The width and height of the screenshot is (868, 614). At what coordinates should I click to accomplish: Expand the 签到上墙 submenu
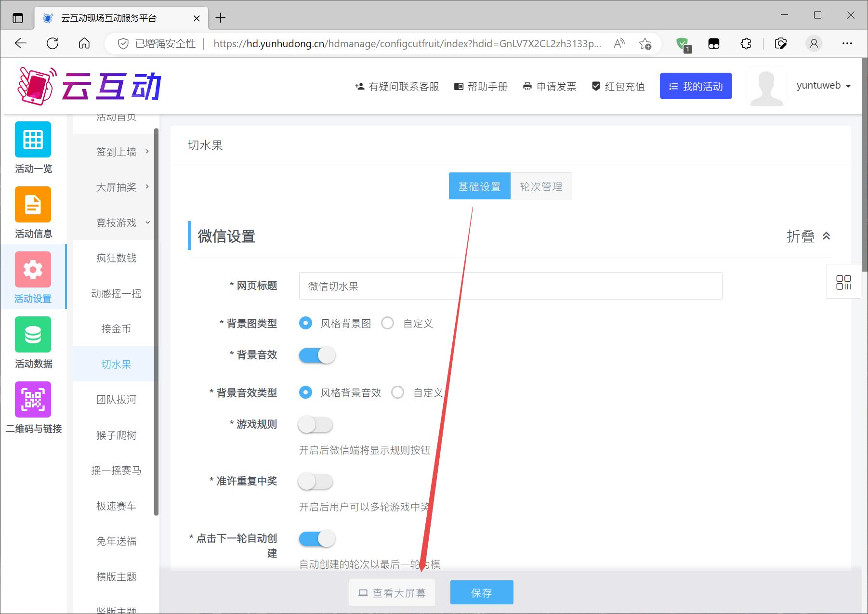(x=116, y=152)
